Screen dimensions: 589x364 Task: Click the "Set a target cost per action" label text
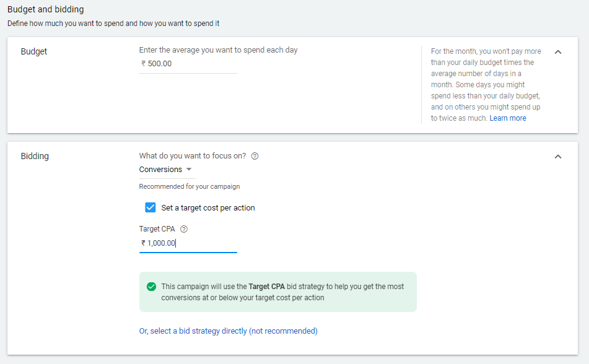point(208,208)
